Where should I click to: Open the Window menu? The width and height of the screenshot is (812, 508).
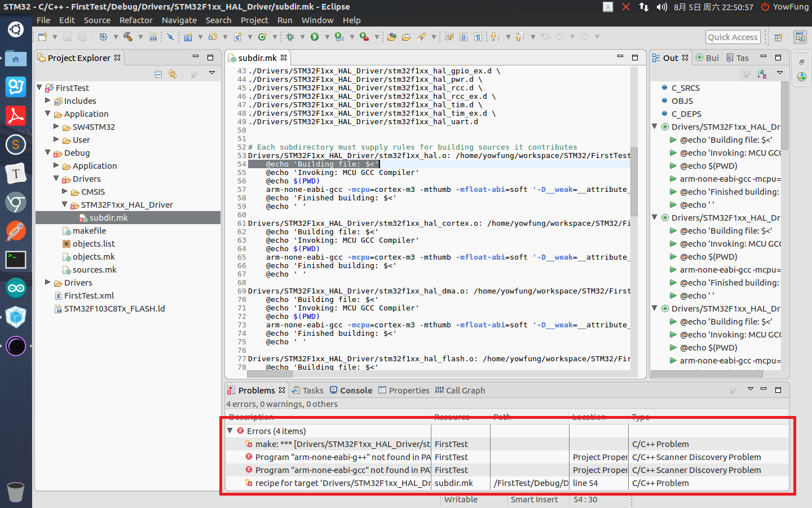pyautogui.click(x=317, y=20)
